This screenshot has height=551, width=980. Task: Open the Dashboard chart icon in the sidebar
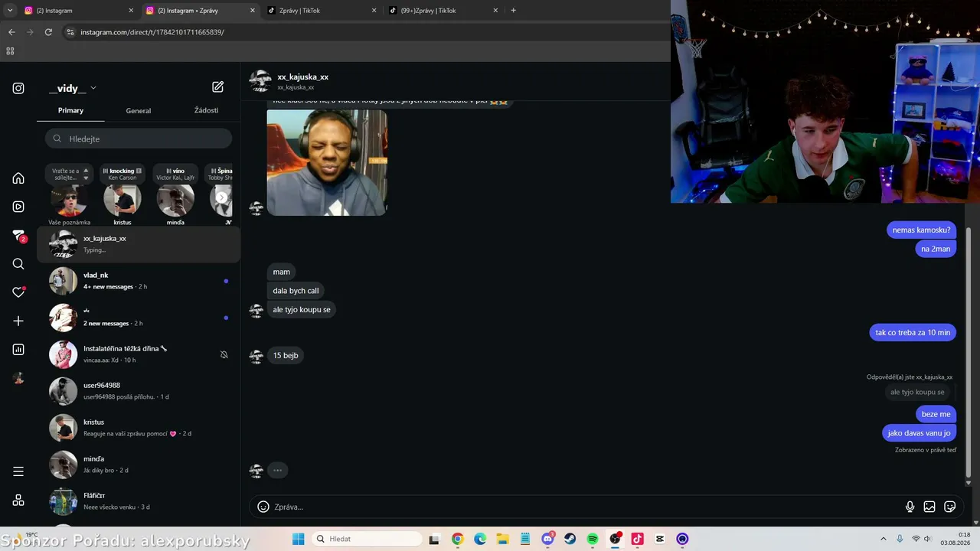pos(18,350)
